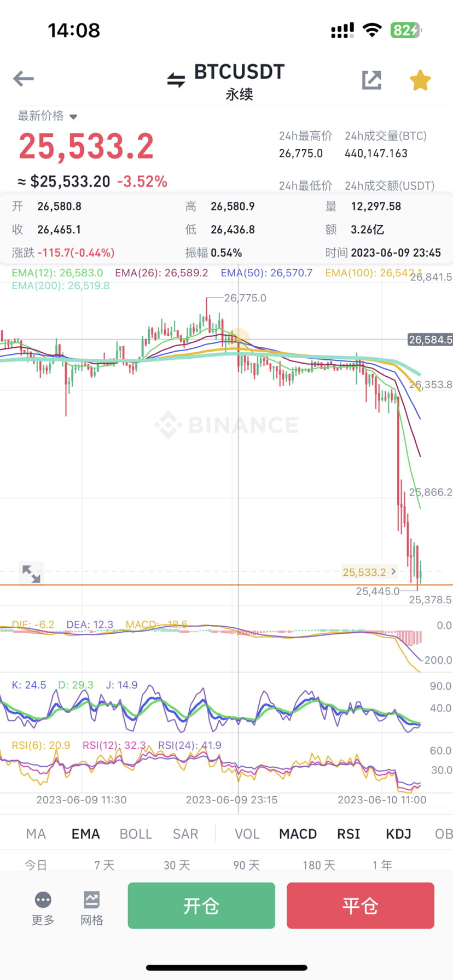Tap the Wi-Fi icon in status bar
Image resolution: width=453 pixels, height=980 pixels.
(372, 30)
